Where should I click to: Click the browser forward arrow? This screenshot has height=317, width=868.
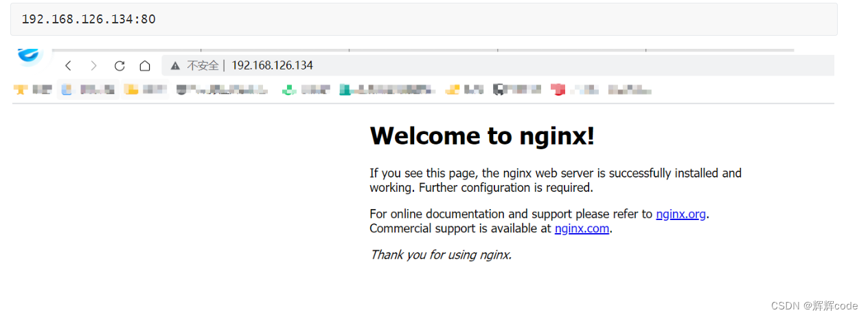[x=93, y=66]
